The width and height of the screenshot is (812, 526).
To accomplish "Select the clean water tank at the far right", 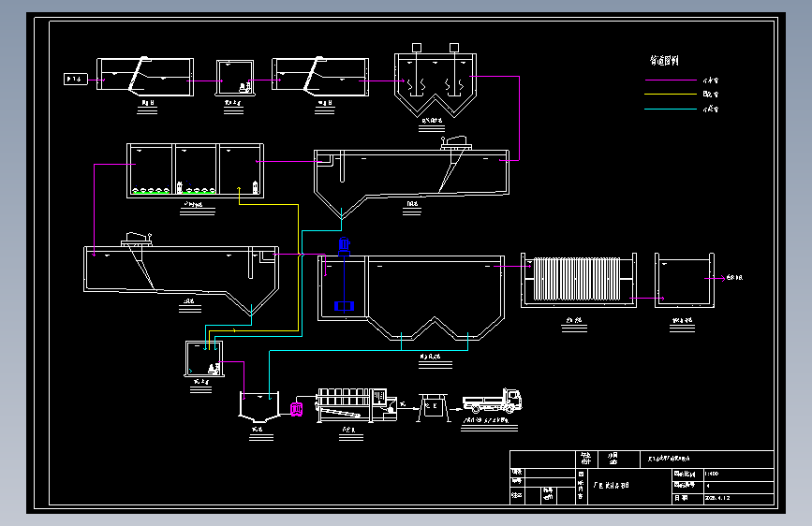I will (x=685, y=280).
